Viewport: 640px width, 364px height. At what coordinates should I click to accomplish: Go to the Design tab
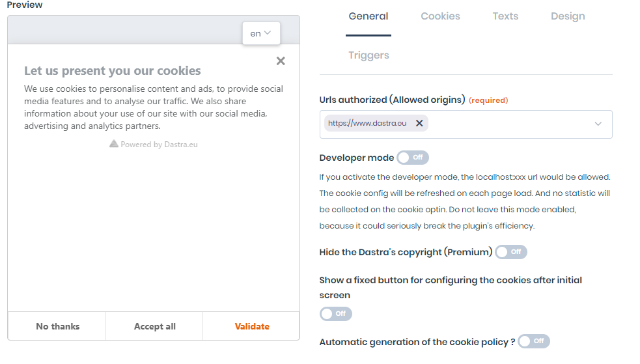coord(568,16)
